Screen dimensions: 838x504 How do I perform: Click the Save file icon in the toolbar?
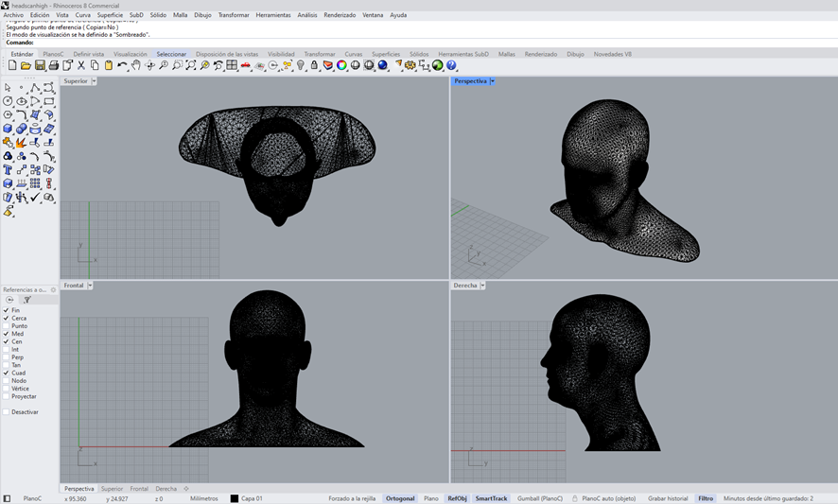[x=40, y=66]
